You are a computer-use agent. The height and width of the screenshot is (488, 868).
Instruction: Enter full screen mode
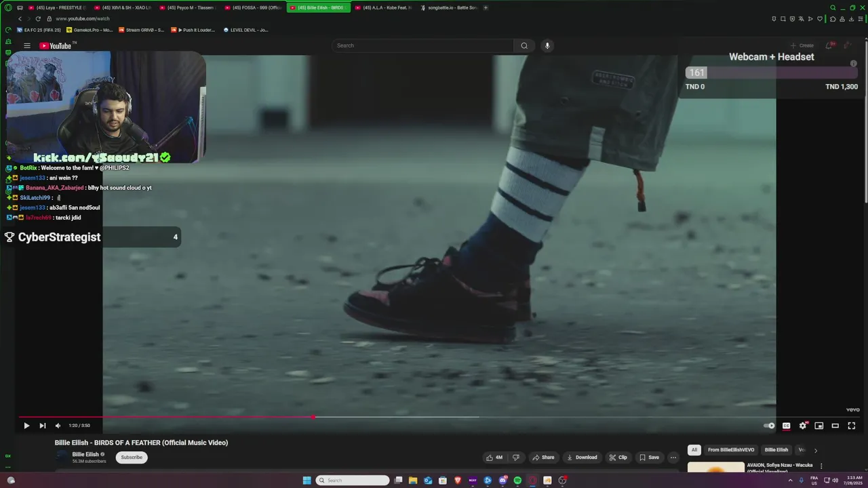point(852,426)
